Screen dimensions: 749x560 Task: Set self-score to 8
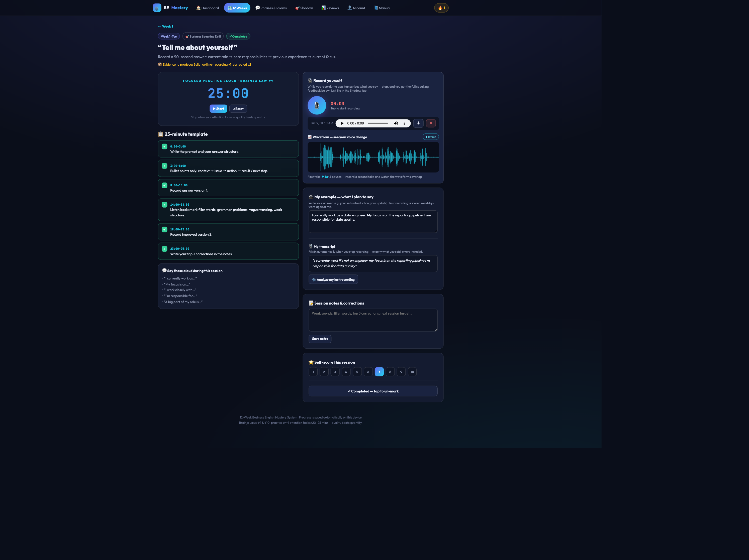pos(390,372)
